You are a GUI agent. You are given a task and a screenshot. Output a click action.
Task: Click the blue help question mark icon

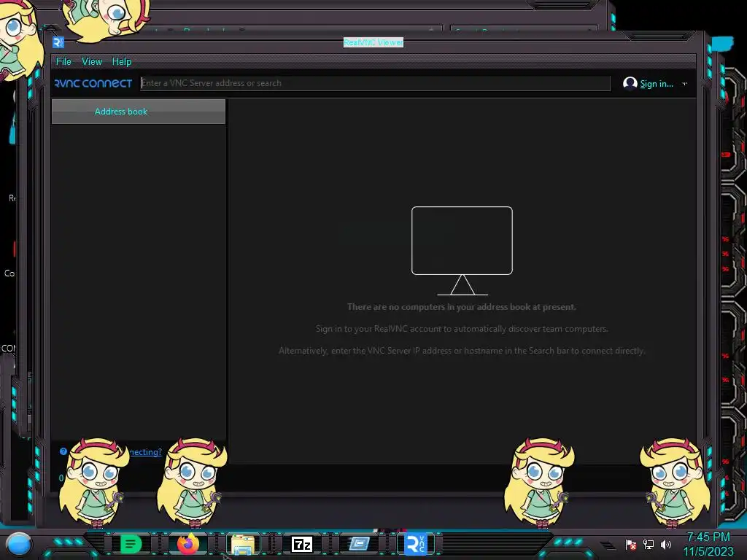coord(63,451)
